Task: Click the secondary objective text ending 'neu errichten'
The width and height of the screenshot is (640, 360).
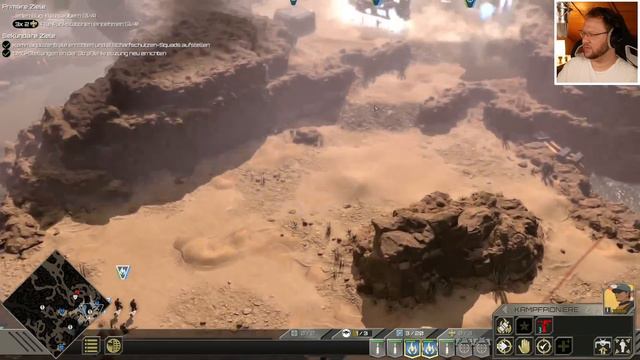Action: click(x=89, y=53)
